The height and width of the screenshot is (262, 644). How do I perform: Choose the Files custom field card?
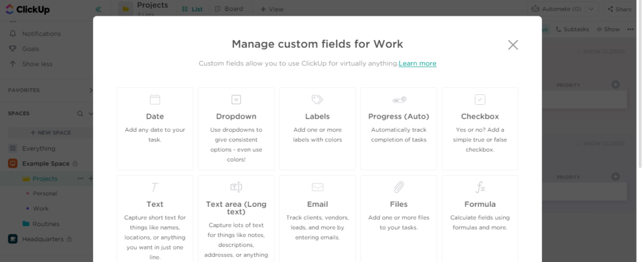[399, 219]
